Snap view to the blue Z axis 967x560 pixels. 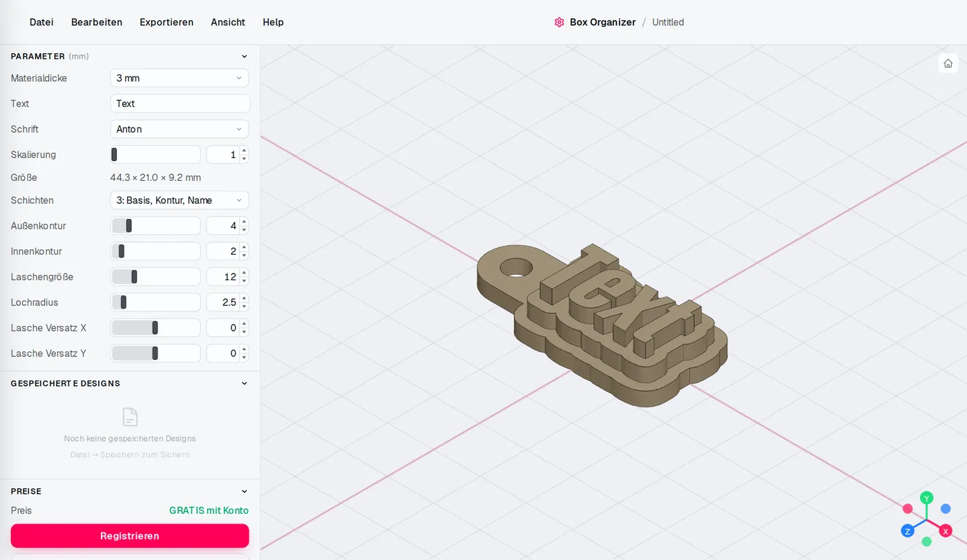pos(908,531)
